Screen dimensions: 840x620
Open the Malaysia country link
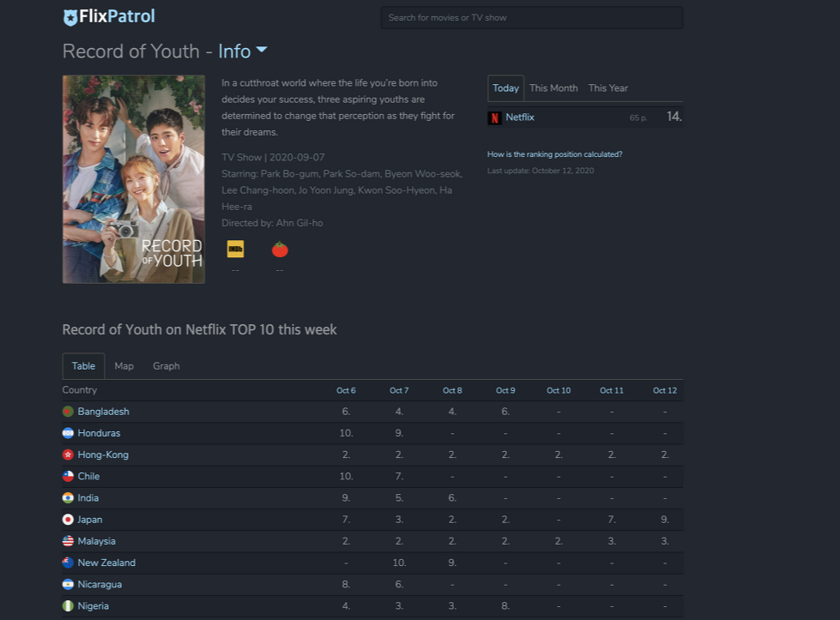[x=96, y=541]
